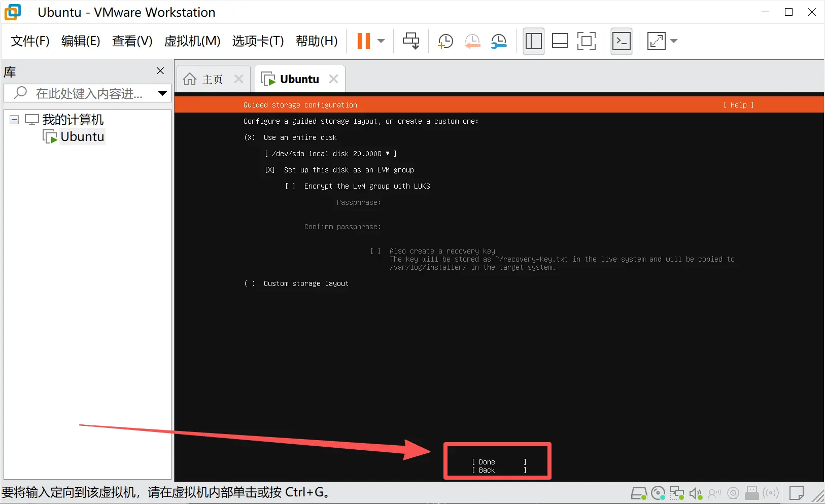Collapse the 我的计算机 tree node

click(x=14, y=120)
